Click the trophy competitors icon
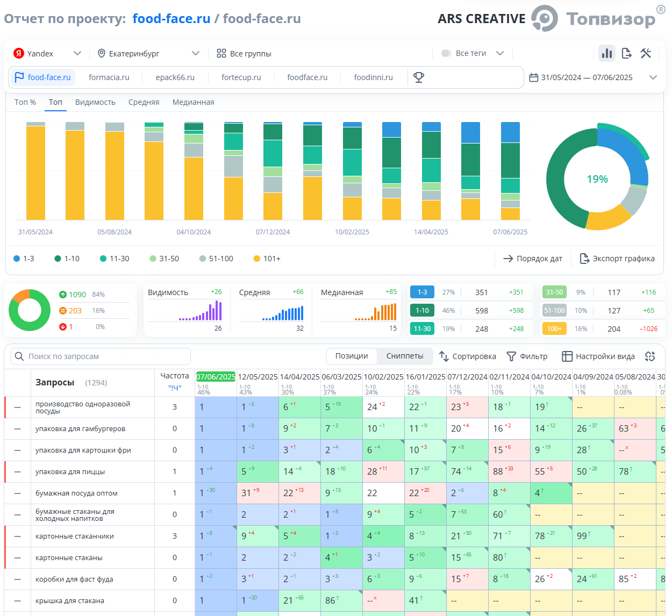 [419, 77]
